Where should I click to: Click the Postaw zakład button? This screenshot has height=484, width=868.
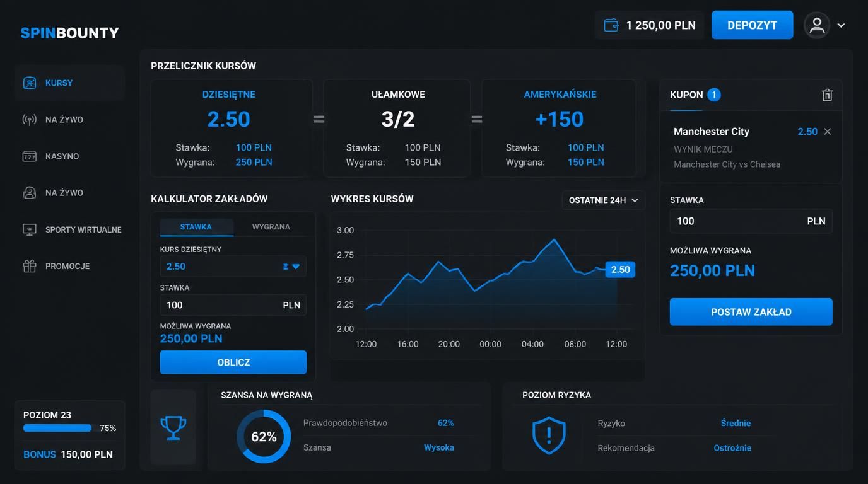(751, 312)
